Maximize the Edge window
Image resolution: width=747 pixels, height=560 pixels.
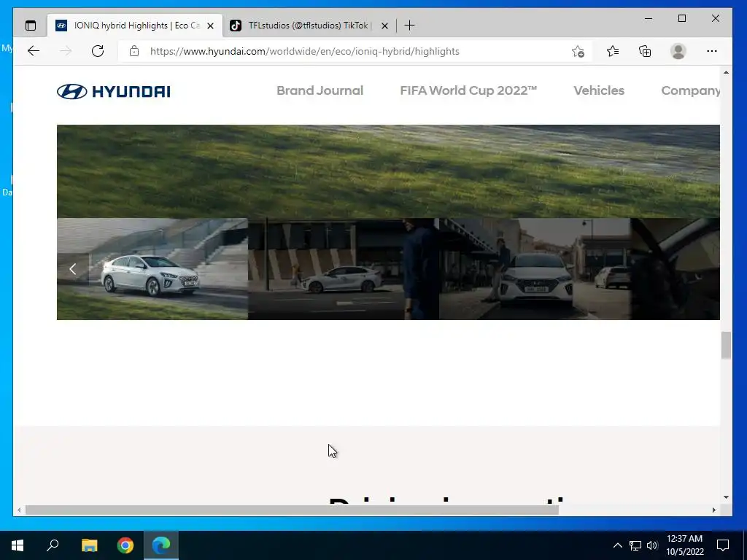tap(682, 18)
